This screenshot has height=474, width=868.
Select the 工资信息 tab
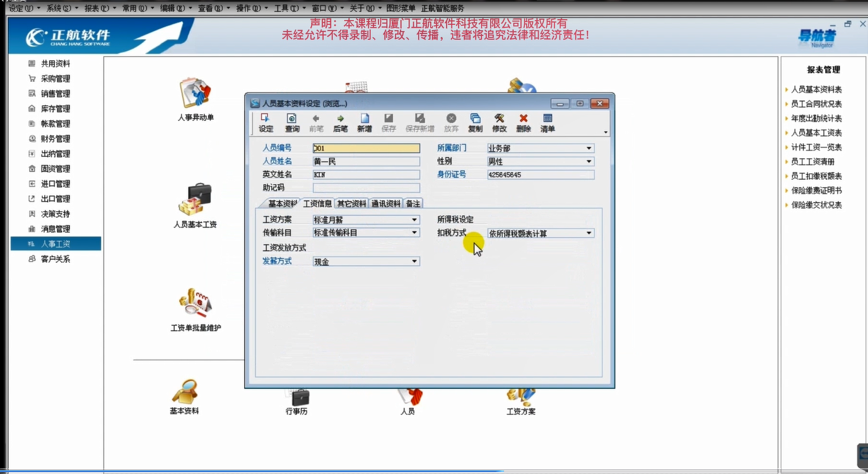pos(317,203)
